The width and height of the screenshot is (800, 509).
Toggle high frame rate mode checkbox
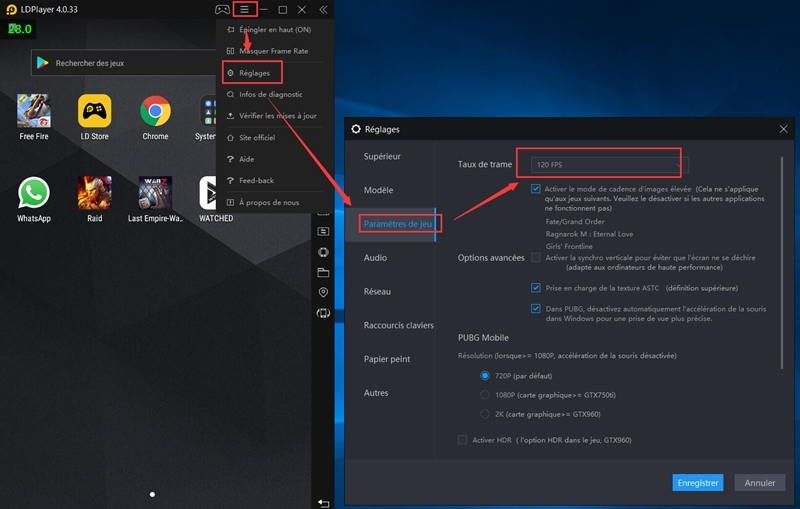pos(535,189)
